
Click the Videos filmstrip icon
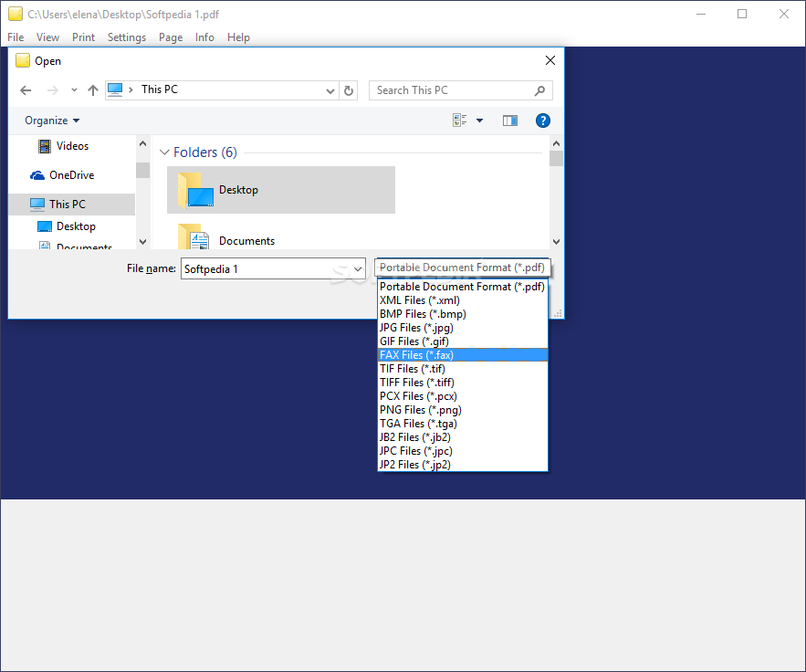pos(45,146)
